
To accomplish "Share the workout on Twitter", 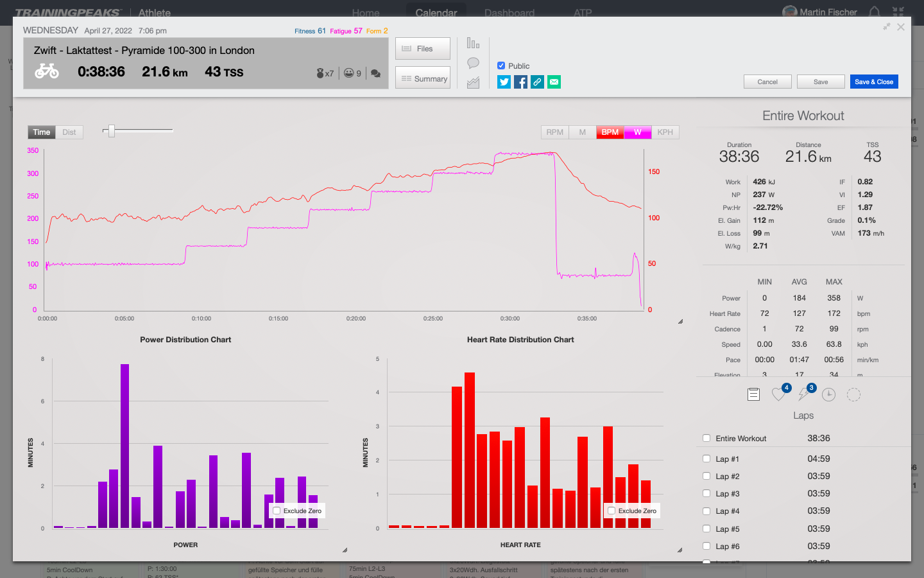I will pyautogui.click(x=504, y=82).
